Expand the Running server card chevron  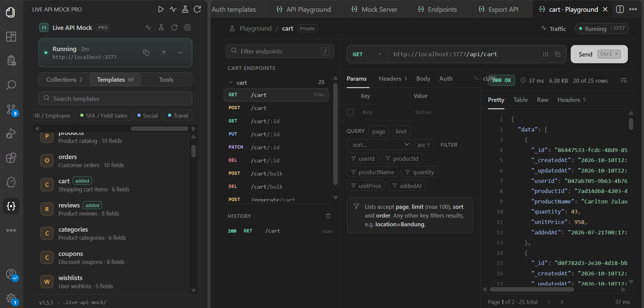click(x=180, y=52)
